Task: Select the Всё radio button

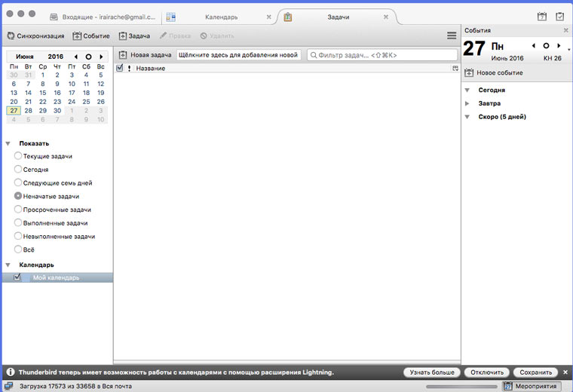Action: (18, 250)
